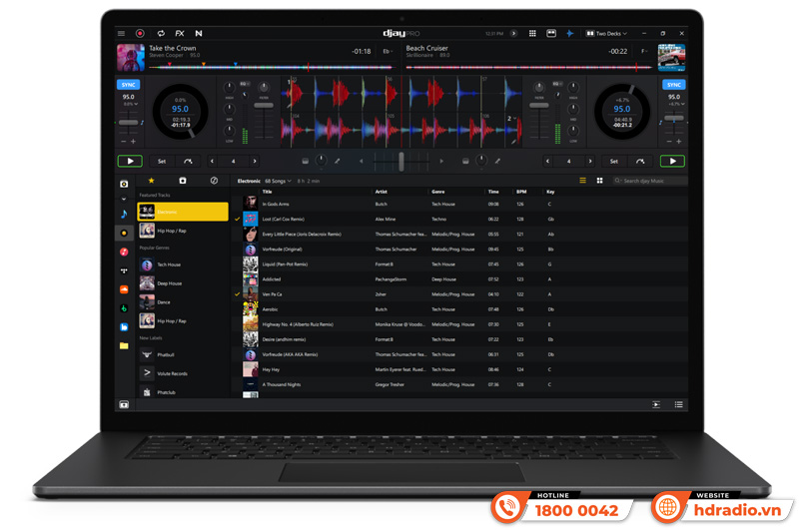Open the yellow Files folder source

tap(124, 346)
